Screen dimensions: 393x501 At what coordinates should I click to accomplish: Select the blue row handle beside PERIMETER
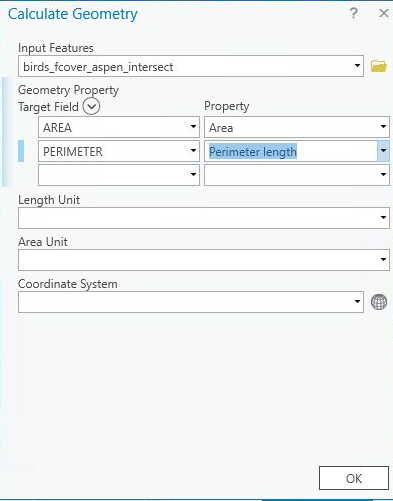(21, 151)
